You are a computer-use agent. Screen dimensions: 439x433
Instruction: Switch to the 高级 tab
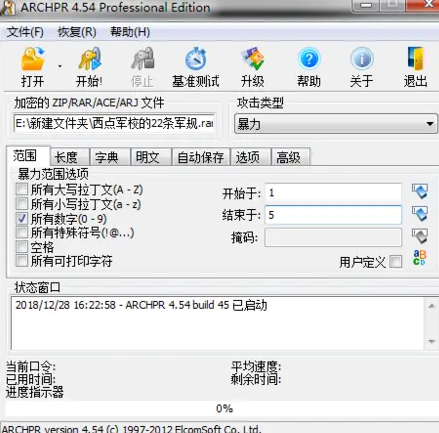click(291, 157)
